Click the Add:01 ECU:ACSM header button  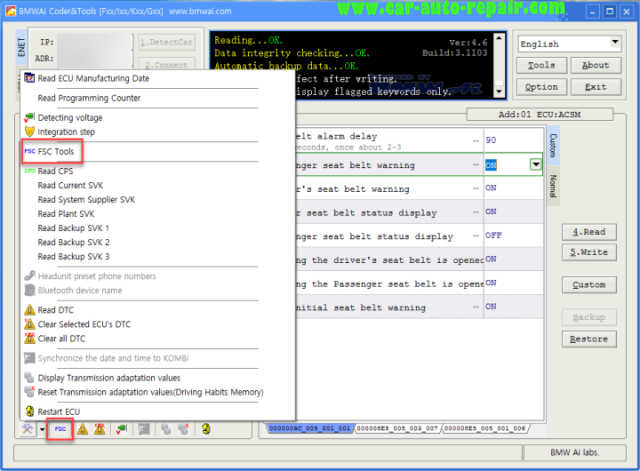[x=540, y=115]
